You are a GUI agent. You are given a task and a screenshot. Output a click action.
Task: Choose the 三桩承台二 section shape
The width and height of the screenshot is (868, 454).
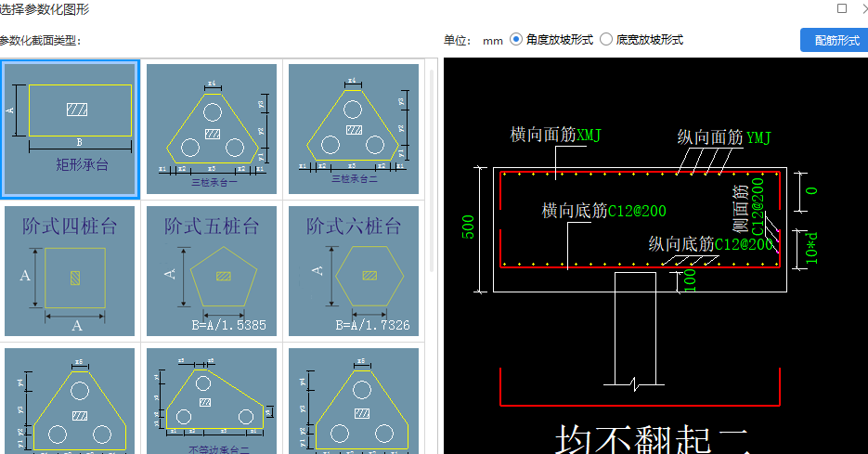(354, 129)
